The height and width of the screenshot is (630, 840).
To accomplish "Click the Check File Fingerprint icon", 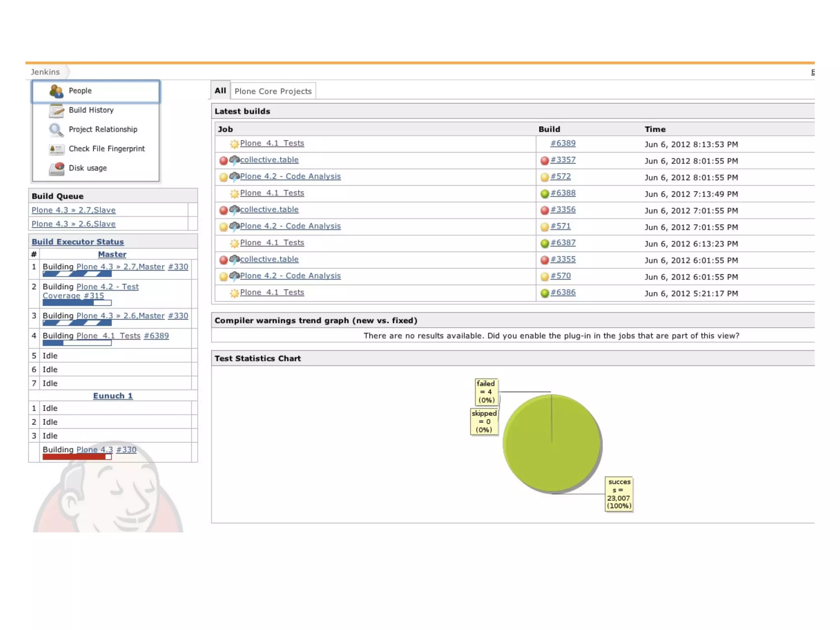I will [x=56, y=149].
